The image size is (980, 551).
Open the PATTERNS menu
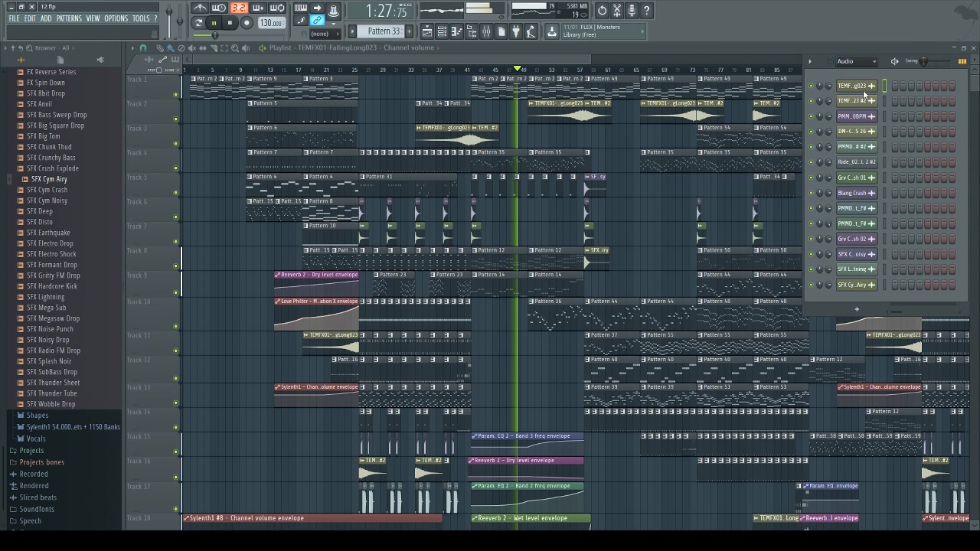(x=69, y=18)
